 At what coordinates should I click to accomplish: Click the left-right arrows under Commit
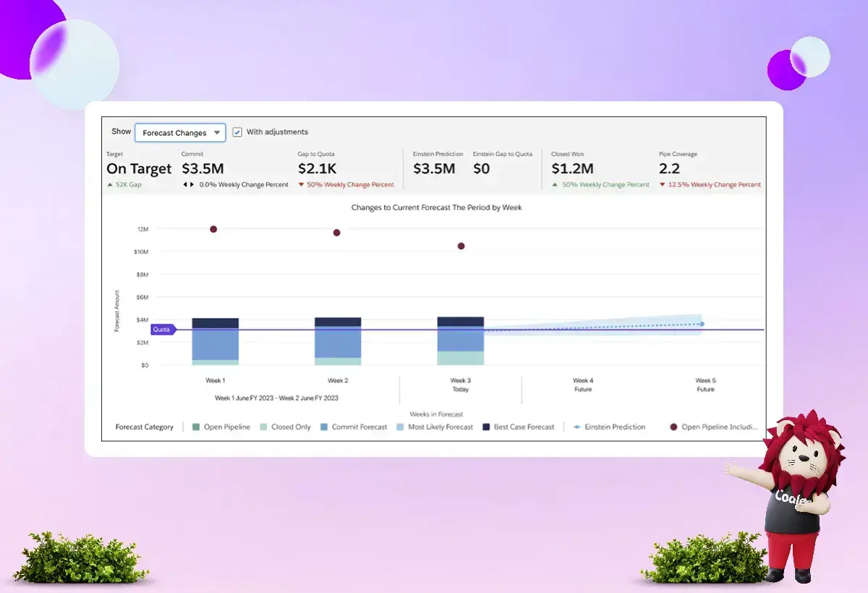point(188,184)
